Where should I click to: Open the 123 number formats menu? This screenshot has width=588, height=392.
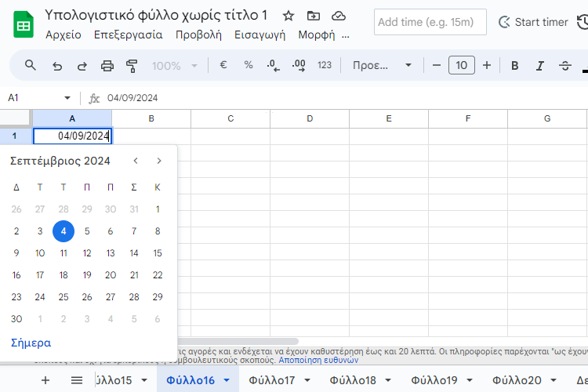325,65
